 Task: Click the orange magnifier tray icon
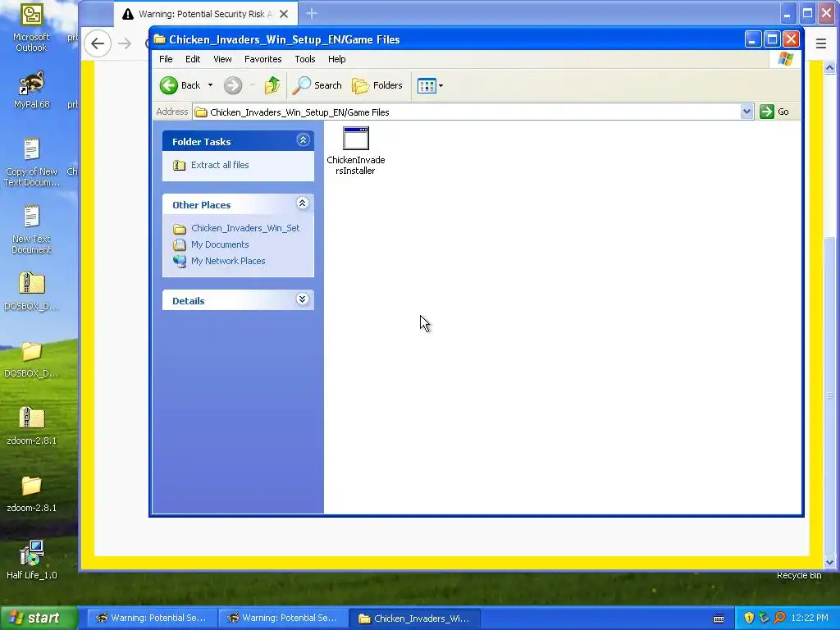tap(779, 618)
